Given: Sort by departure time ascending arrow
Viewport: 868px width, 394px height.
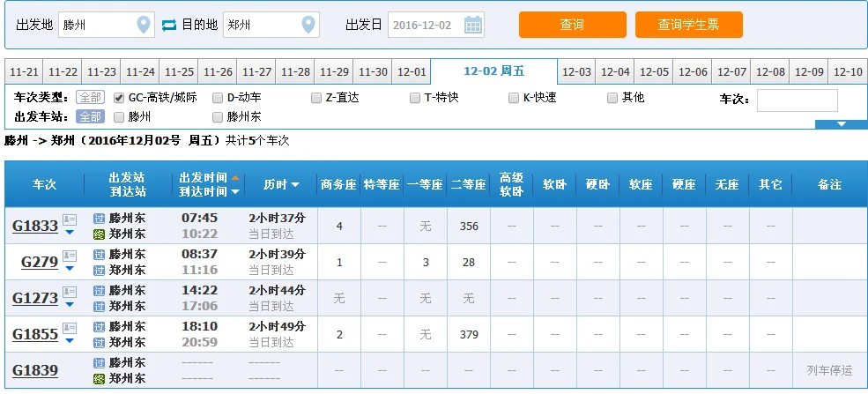Looking at the screenshot, I should pos(235,178).
